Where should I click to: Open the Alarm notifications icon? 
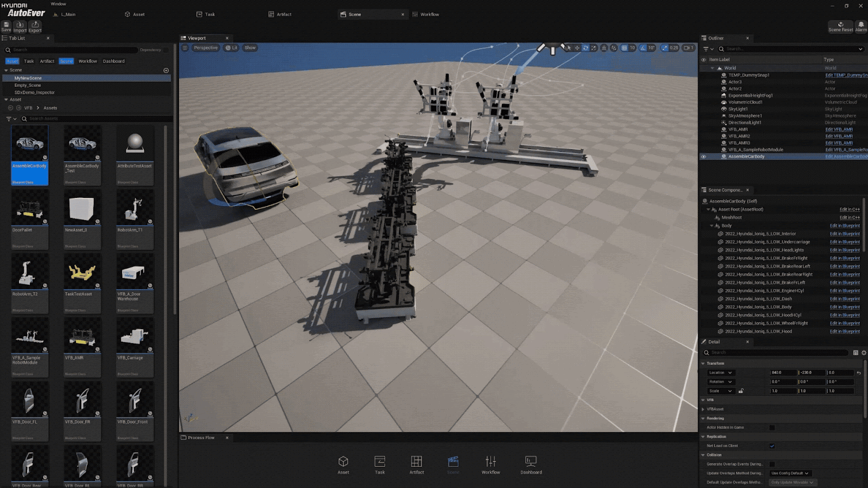pos(861,26)
